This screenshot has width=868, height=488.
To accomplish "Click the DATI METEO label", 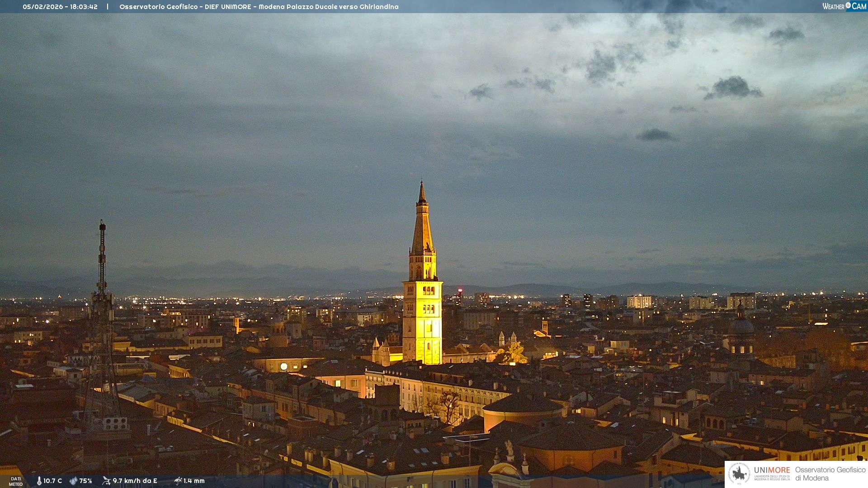I will (16, 481).
